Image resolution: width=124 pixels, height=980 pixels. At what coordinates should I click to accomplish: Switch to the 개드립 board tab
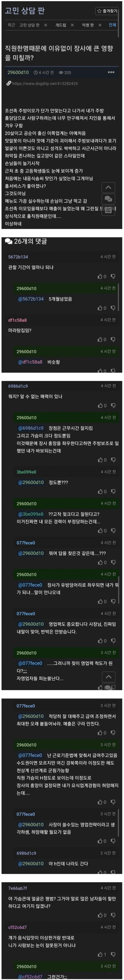(60, 25)
